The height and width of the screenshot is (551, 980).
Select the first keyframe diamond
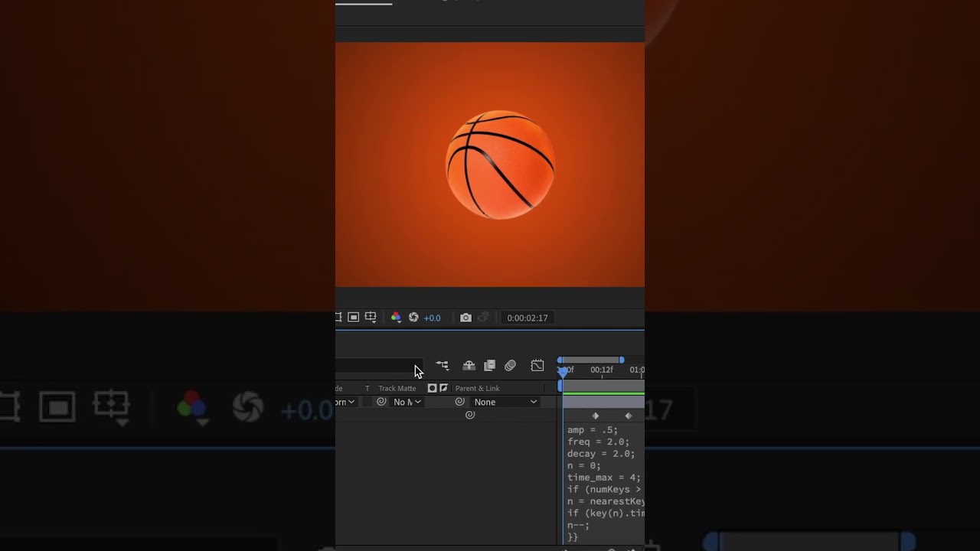pos(596,416)
